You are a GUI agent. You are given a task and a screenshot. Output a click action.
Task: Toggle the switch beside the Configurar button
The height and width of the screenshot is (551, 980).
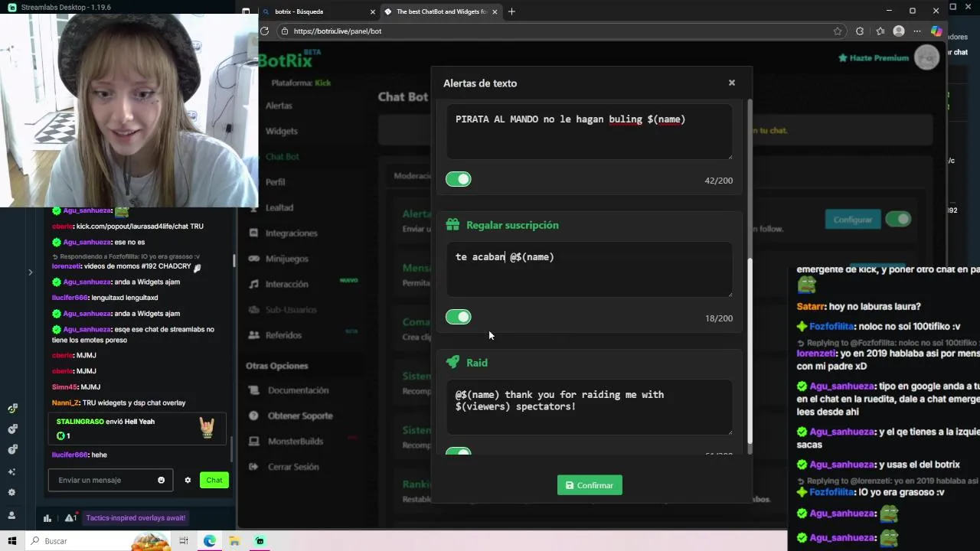point(898,220)
